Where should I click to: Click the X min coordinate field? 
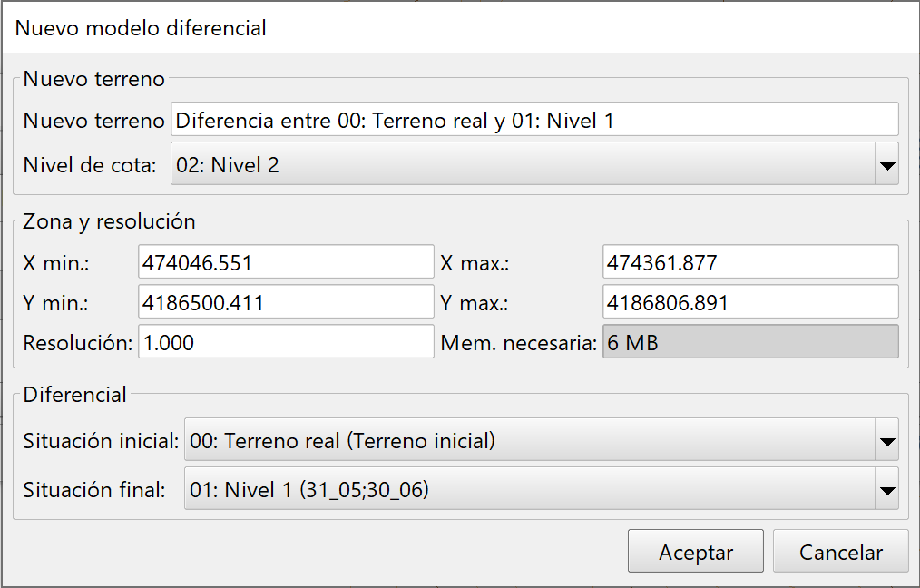284,260
